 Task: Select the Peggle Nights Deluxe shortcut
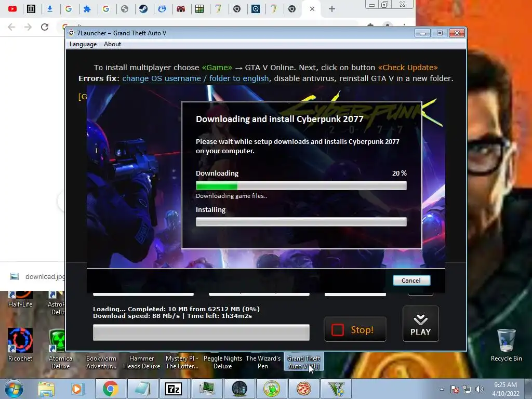[x=222, y=362]
